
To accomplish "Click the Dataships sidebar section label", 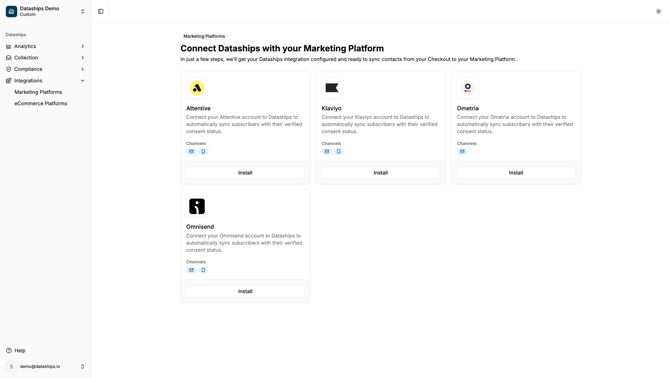I will tap(16, 35).
